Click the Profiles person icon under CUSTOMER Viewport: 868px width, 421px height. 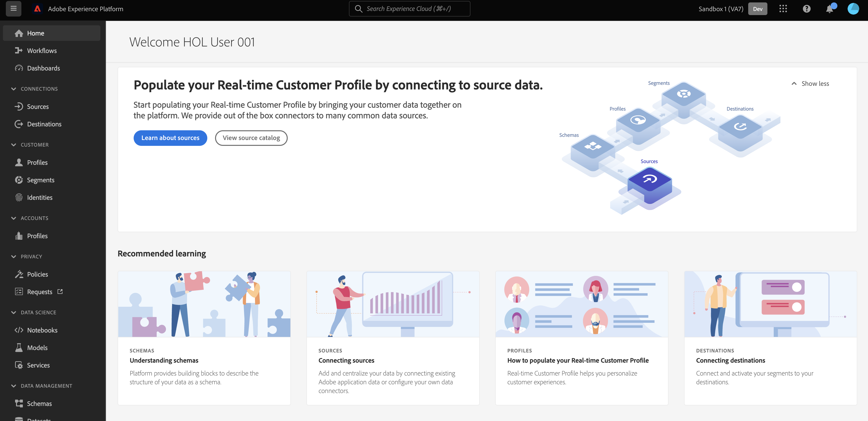[x=19, y=162]
